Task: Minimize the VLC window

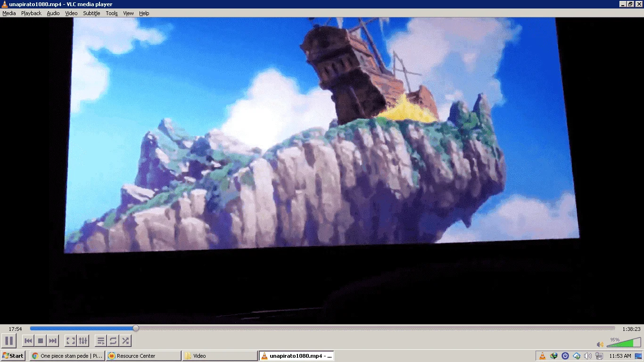Action: click(x=623, y=4)
